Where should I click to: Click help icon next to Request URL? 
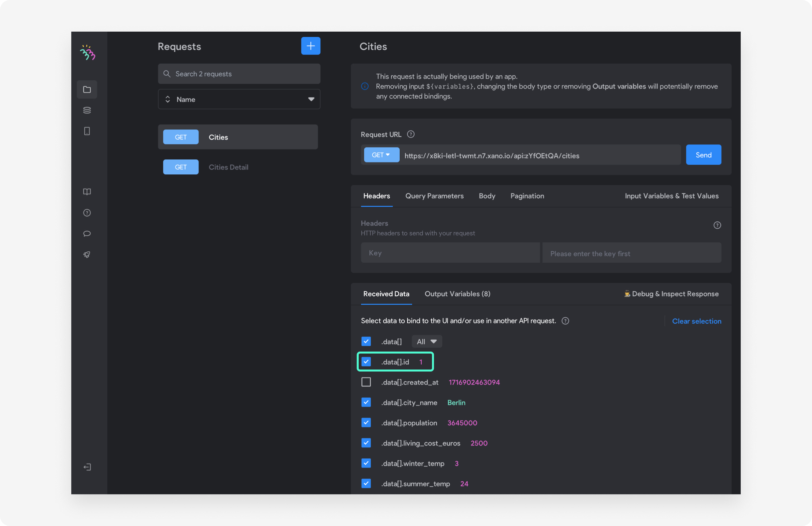click(x=411, y=134)
